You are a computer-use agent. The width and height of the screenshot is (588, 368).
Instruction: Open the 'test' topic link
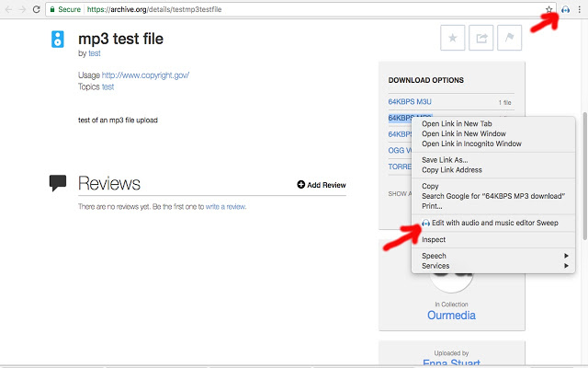107,86
